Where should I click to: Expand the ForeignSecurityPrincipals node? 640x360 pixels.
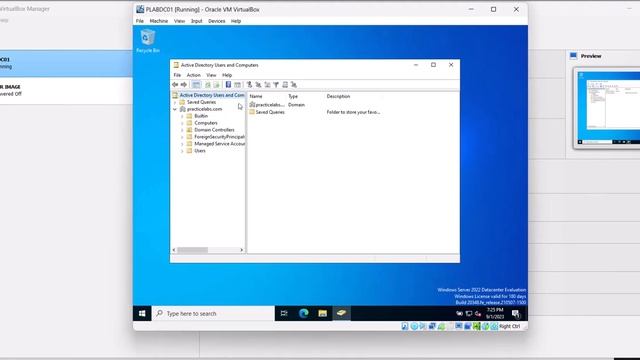(182, 137)
